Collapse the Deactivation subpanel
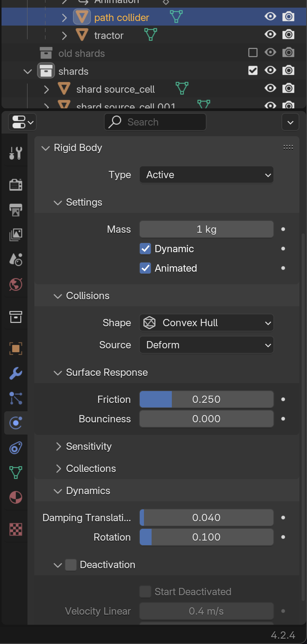The image size is (307, 644). [x=58, y=565]
